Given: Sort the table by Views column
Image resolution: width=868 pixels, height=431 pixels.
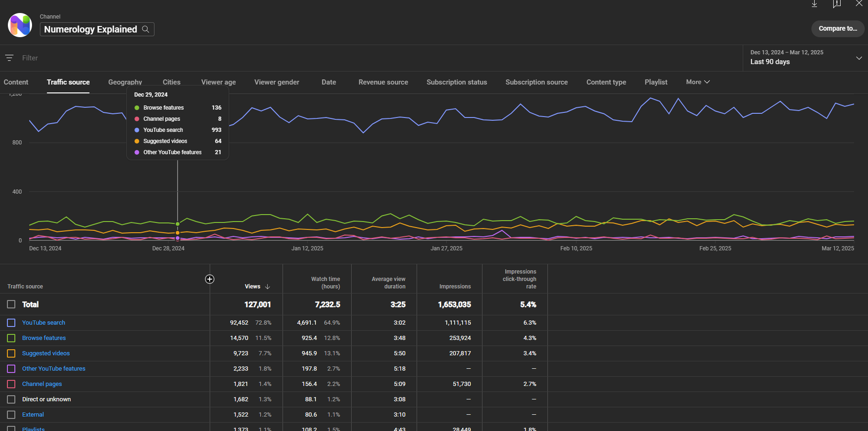Looking at the screenshot, I should pos(252,287).
